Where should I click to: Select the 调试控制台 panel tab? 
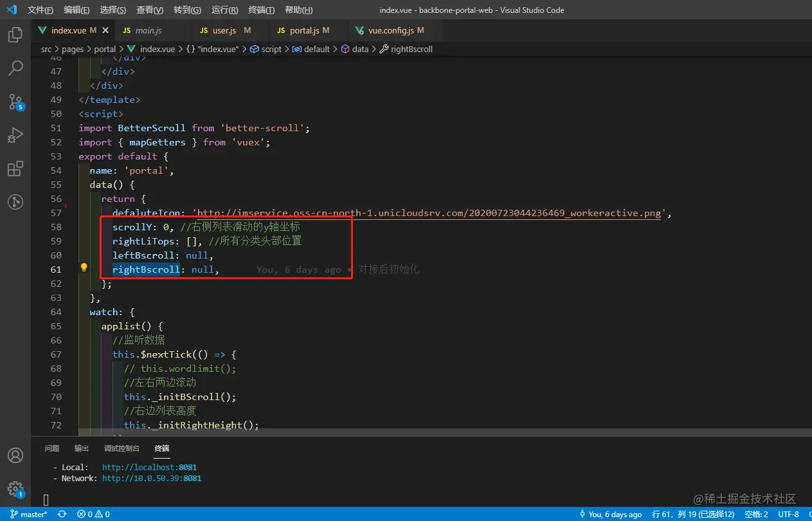coord(122,448)
